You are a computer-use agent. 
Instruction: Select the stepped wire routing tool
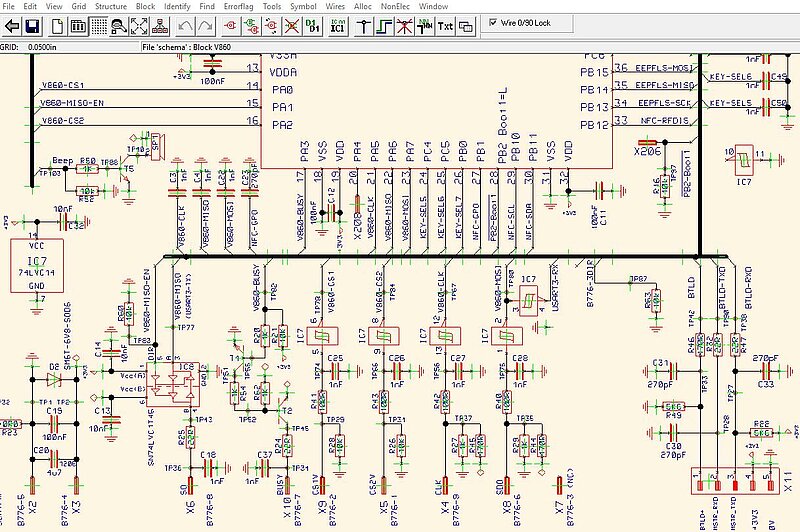click(386, 26)
